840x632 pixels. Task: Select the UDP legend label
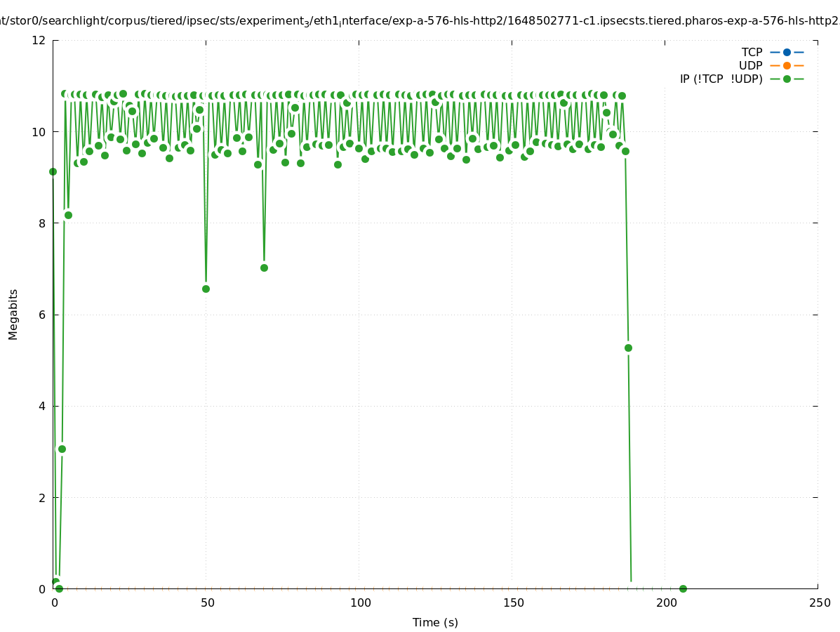point(750,65)
